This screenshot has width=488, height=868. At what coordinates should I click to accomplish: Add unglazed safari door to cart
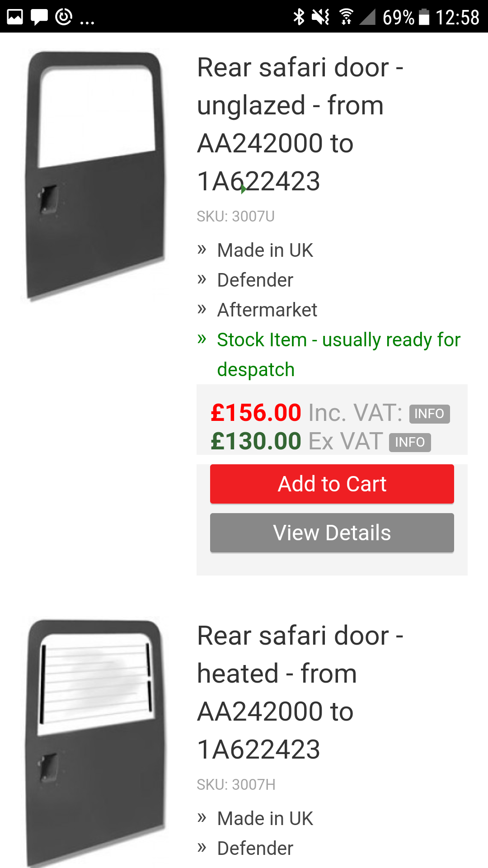coord(332,484)
